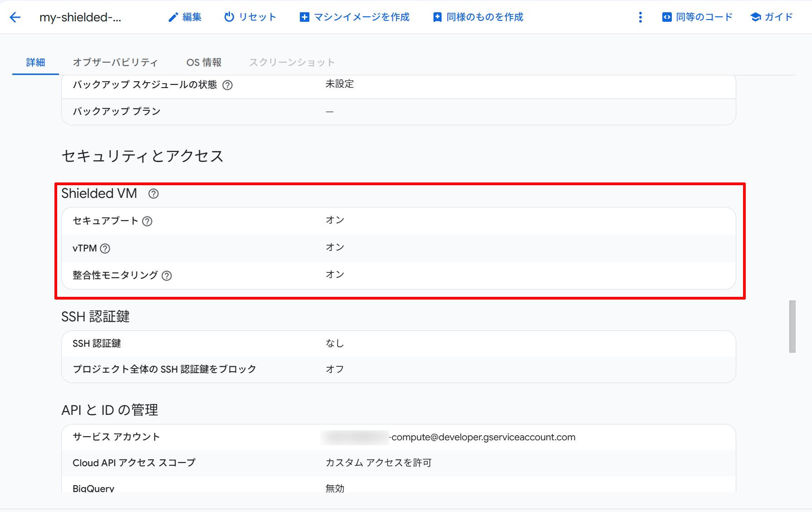812x512 pixels.
Task: Click 同等のコード button
Action: pos(697,17)
